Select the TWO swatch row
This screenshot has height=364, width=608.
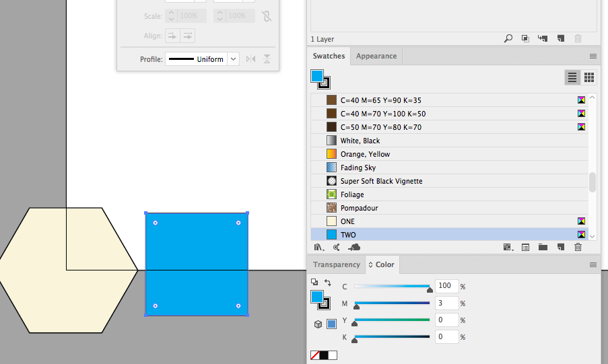click(x=450, y=235)
